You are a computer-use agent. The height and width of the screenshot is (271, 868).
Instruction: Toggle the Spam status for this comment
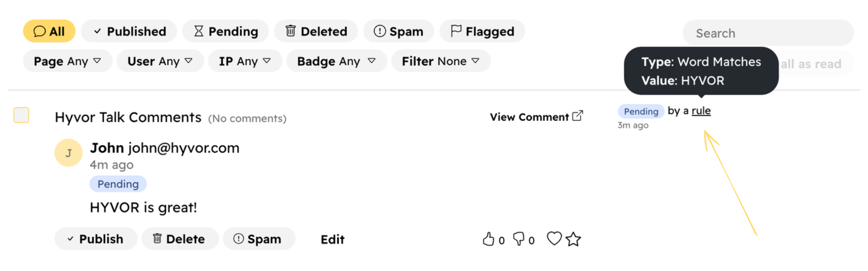(x=259, y=239)
